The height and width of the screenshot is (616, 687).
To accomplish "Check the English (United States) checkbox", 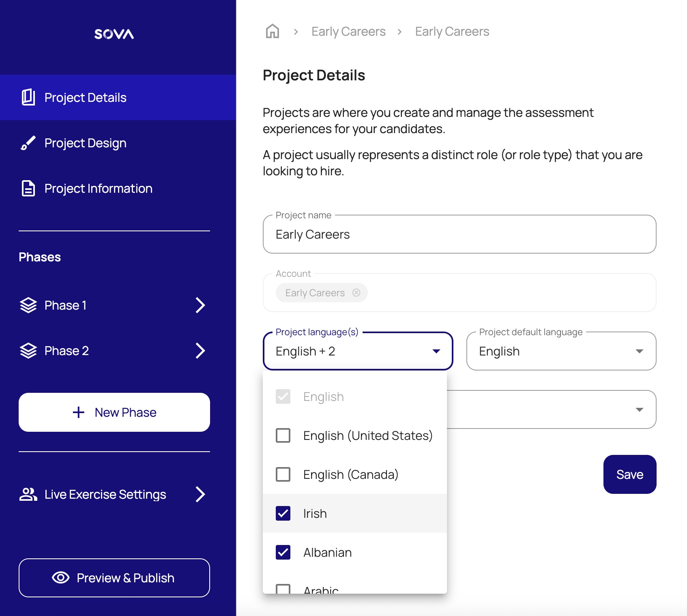I will (x=283, y=435).
